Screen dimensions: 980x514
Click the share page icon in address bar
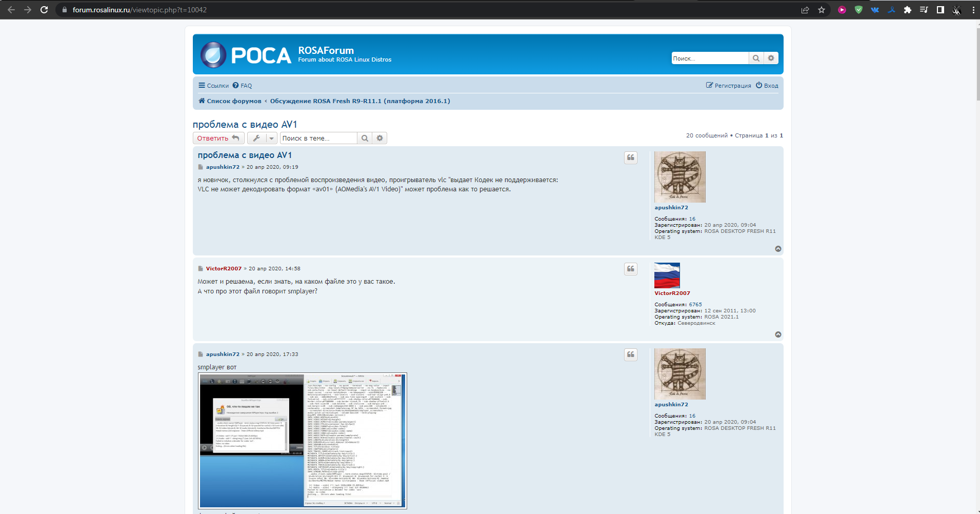805,10
